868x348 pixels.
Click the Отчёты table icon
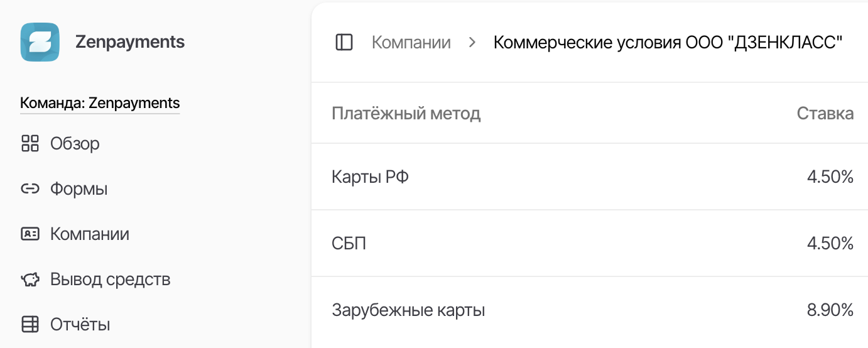(30, 324)
